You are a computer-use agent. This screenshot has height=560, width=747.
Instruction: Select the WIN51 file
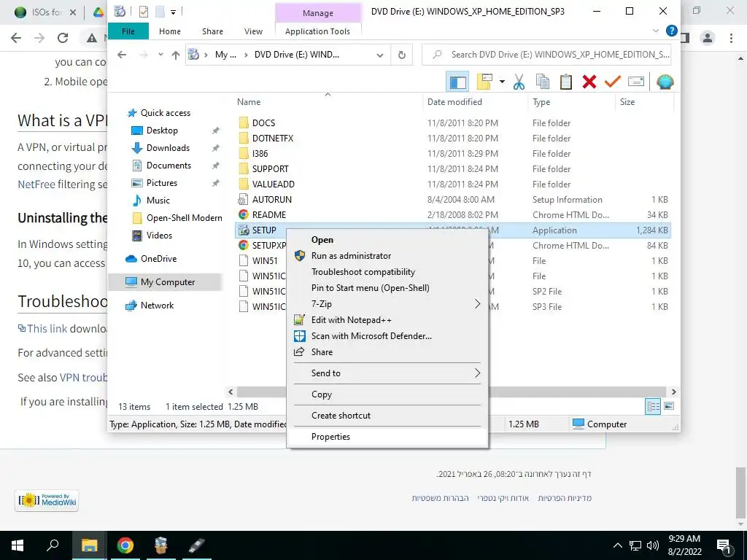click(x=265, y=261)
